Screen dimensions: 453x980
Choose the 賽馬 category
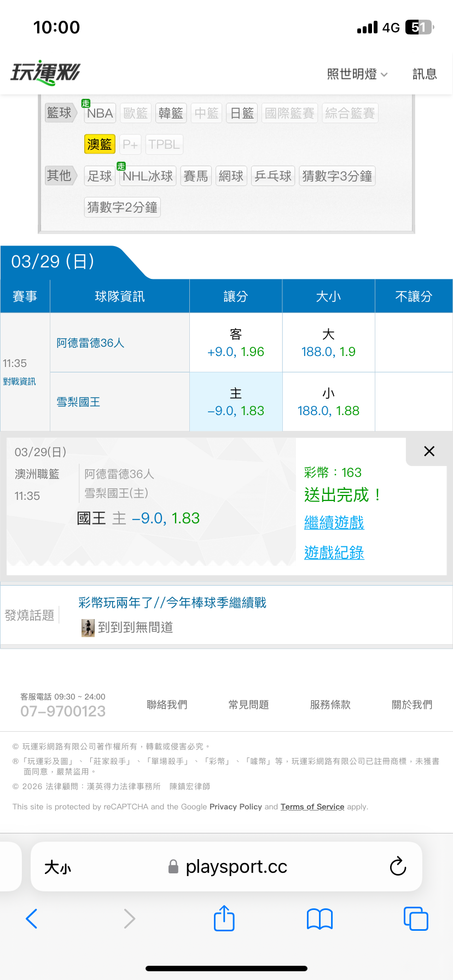coord(196,176)
